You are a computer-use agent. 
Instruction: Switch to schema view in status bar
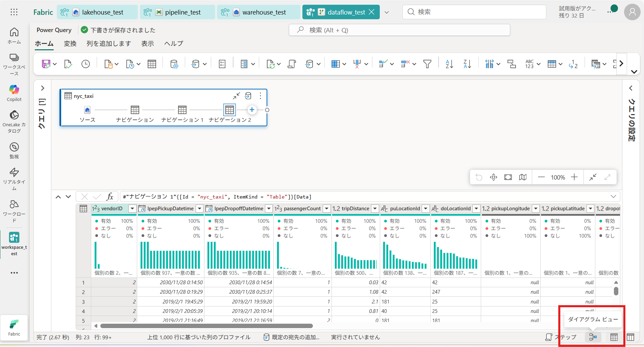(630, 337)
